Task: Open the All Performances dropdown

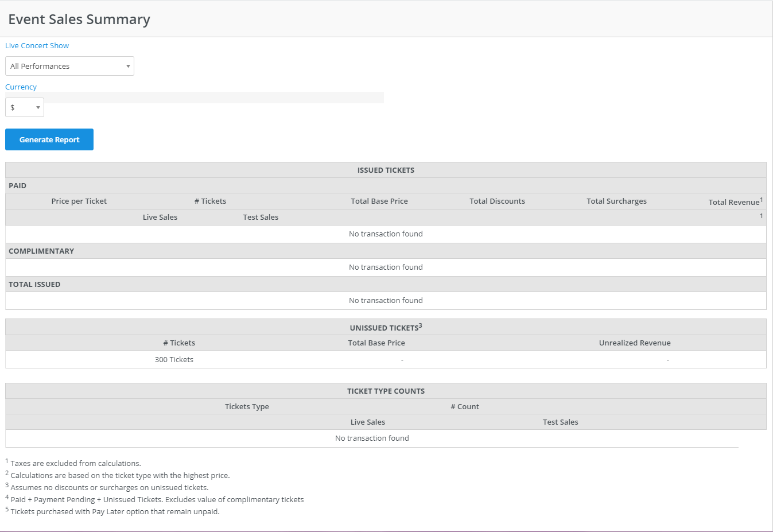Action: pos(69,66)
